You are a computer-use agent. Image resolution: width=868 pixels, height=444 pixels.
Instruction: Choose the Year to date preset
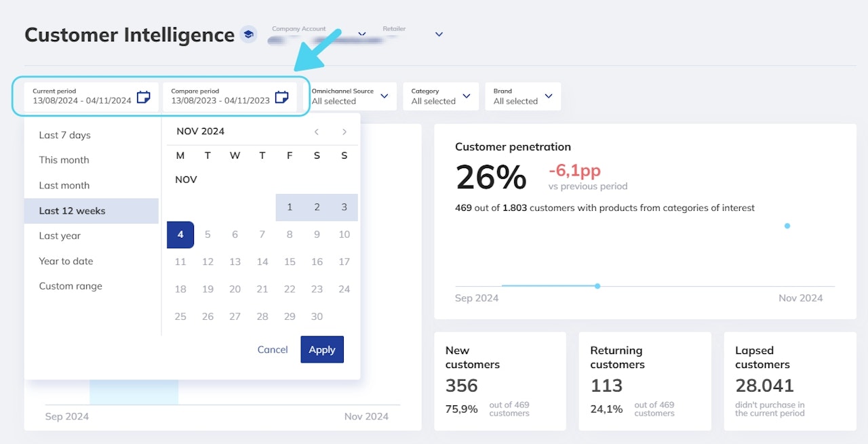[x=66, y=261]
